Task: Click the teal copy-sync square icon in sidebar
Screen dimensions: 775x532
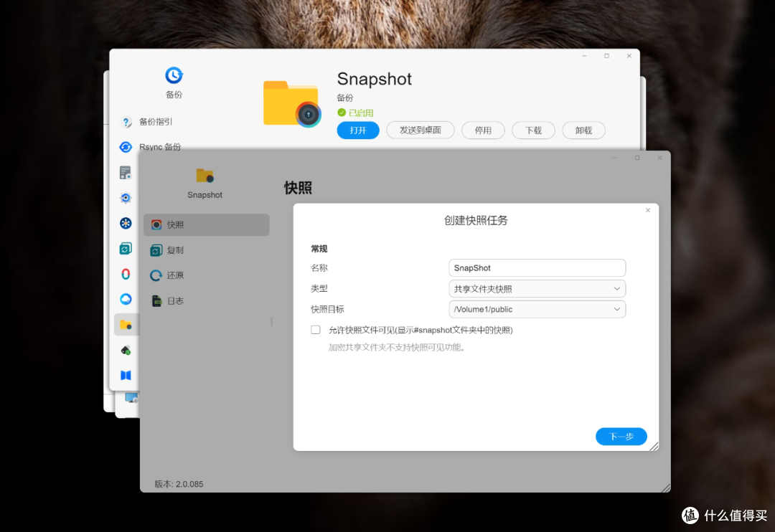Action: click(x=126, y=249)
